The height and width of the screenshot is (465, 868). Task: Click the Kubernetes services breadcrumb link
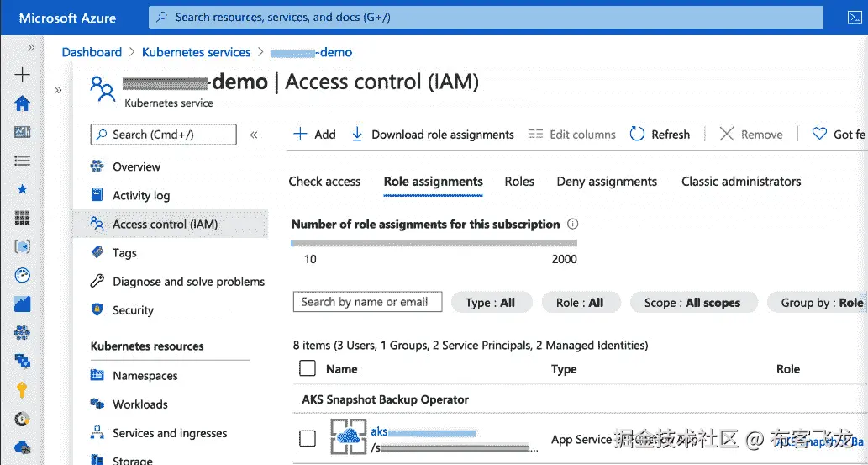(196, 52)
